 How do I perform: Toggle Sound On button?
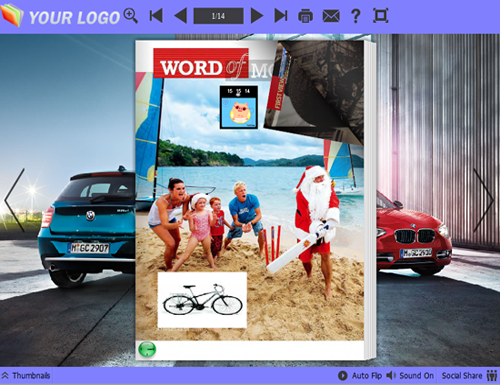[410, 376]
